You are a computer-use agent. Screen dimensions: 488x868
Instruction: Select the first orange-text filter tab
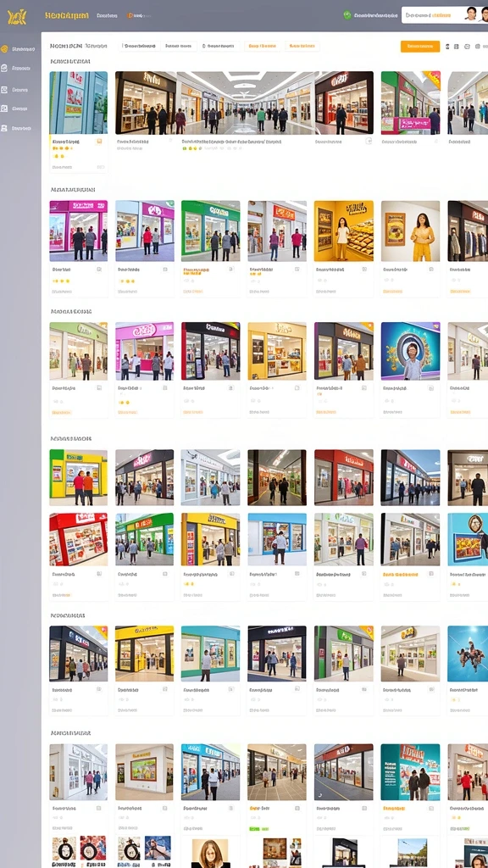263,47
